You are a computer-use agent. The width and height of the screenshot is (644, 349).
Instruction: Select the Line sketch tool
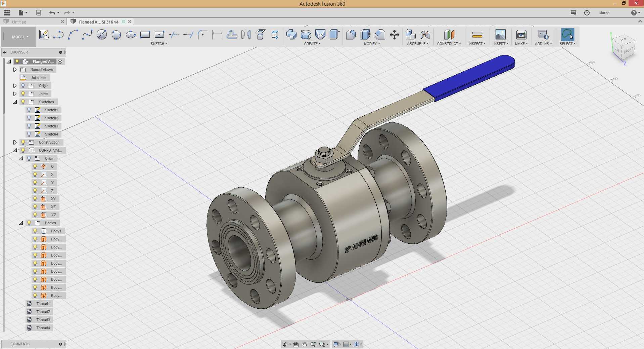58,35
